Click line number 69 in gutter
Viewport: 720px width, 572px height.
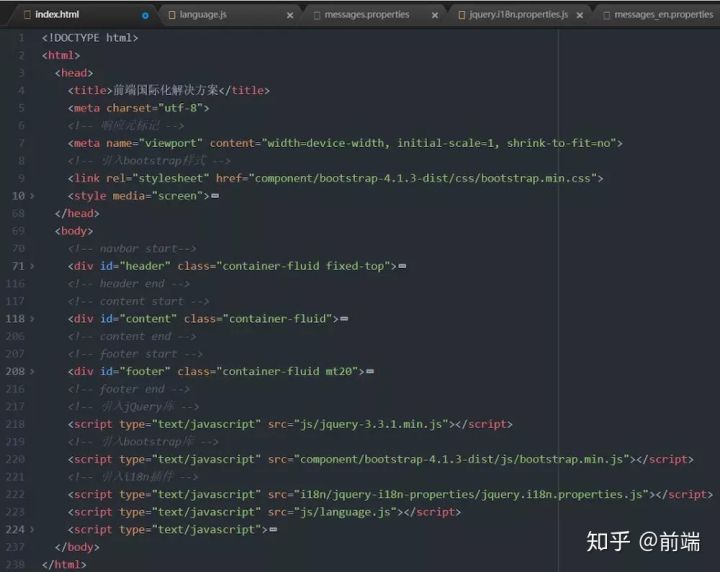pos(18,231)
